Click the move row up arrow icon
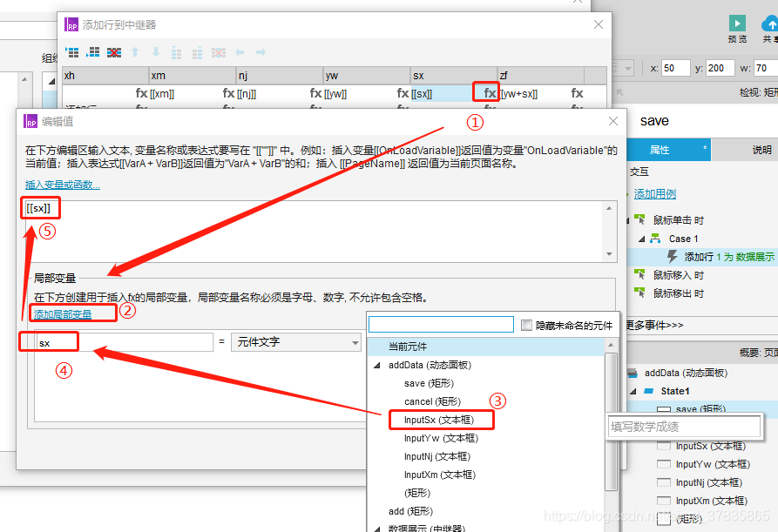This screenshot has height=532, width=778. pos(135,52)
